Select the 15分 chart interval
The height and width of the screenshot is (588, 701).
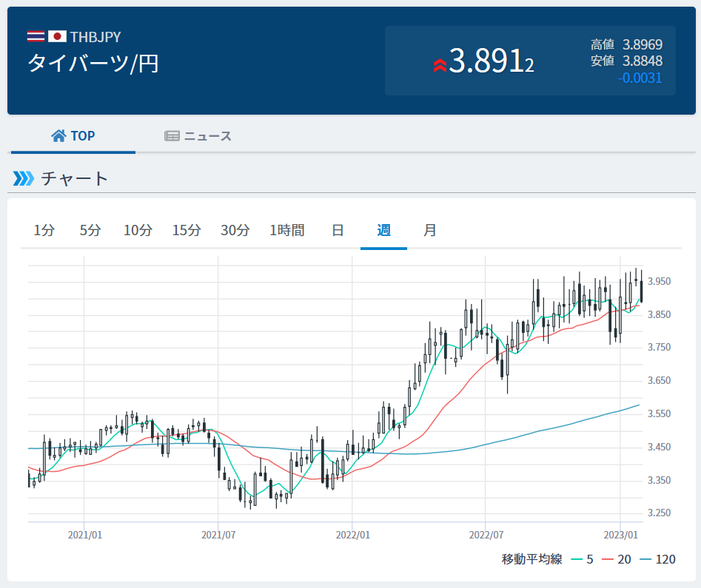187,230
